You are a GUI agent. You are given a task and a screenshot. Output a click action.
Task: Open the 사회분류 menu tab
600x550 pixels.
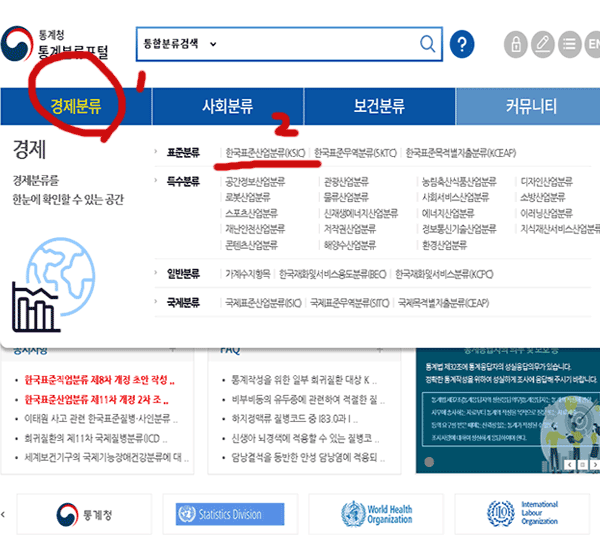pyautogui.click(x=228, y=106)
